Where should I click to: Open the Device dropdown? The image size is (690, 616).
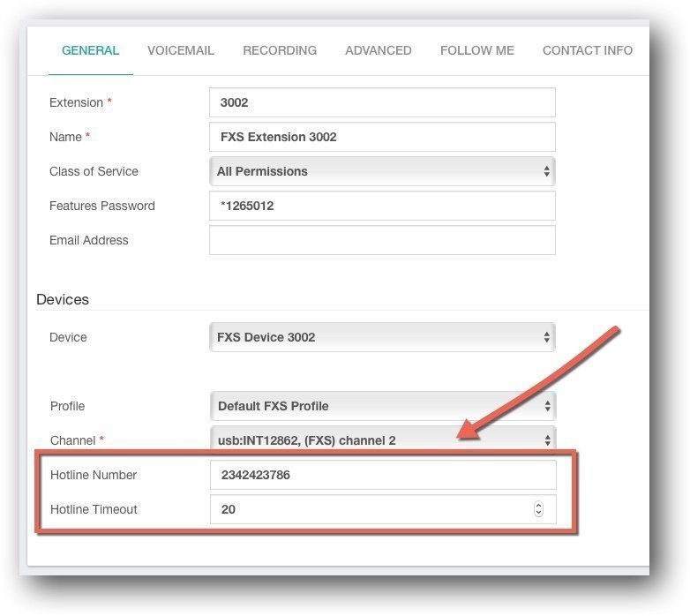pyautogui.click(x=382, y=337)
